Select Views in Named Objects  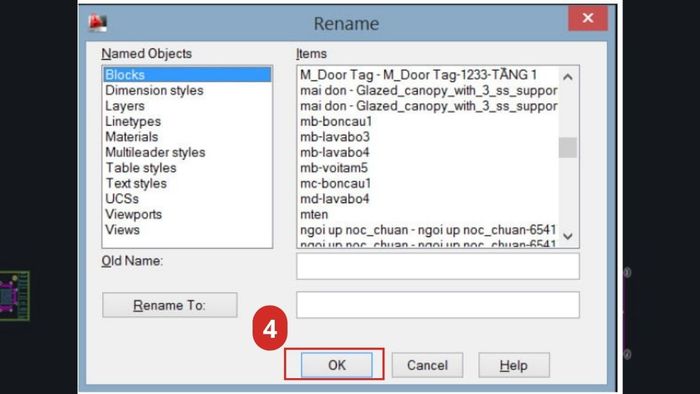pyautogui.click(x=122, y=229)
